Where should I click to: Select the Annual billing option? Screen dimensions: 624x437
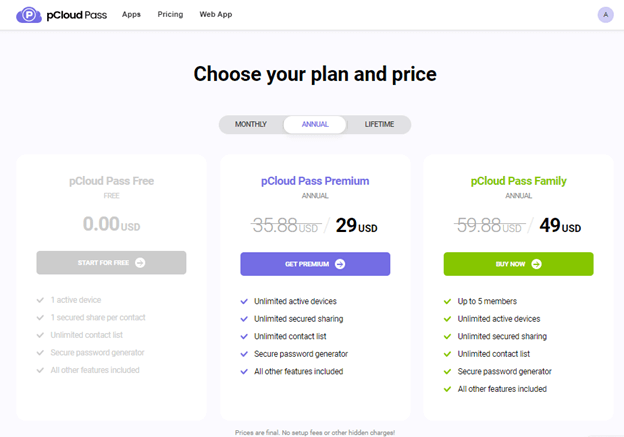coord(314,125)
